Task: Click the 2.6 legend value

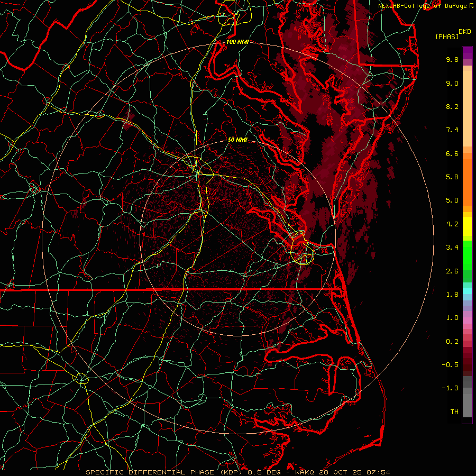Action: click(452, 271)
